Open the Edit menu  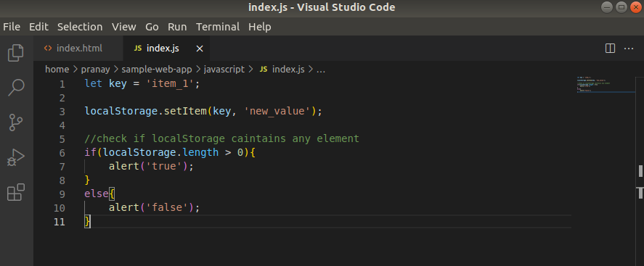[38, 27]
